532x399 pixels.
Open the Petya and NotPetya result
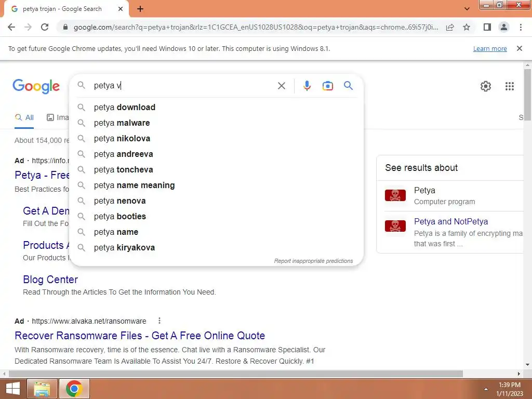click(450, 221)
